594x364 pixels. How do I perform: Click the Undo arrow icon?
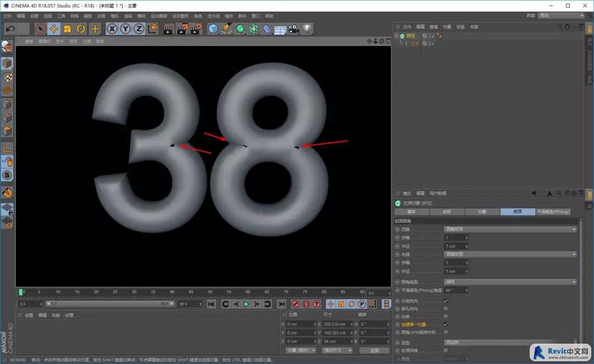click(x=10, y=29)
